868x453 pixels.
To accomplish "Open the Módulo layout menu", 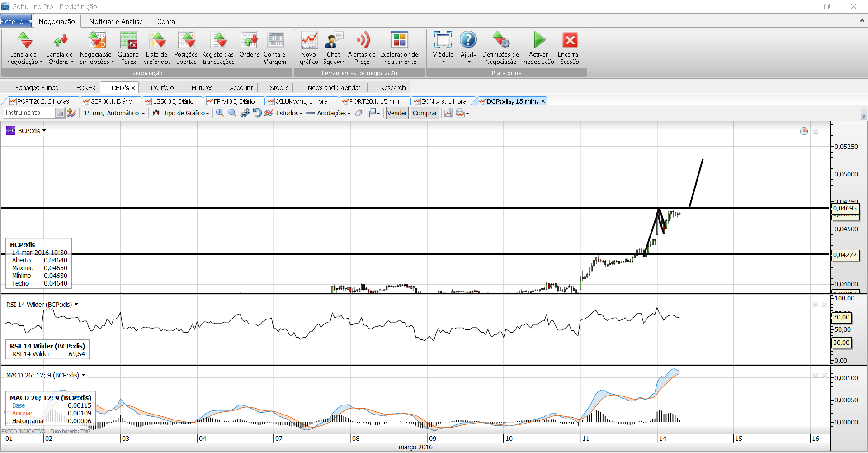I will (x=443, y=48).
